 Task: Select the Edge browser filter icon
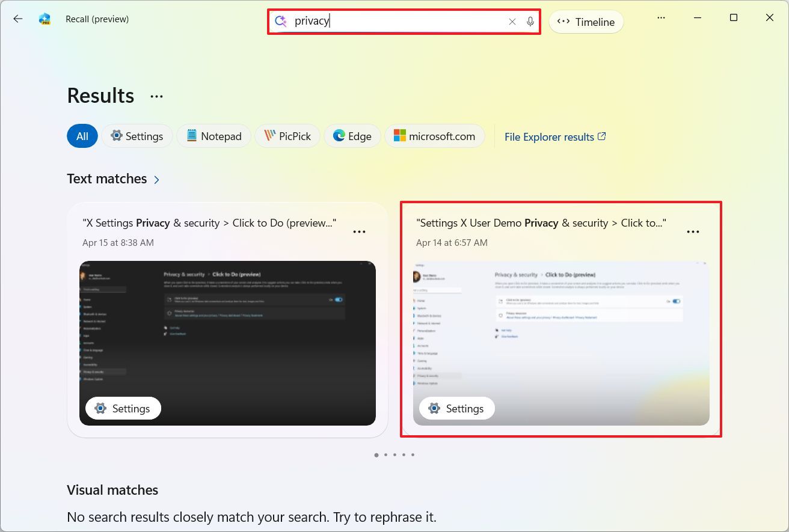[x=338, y=136]
